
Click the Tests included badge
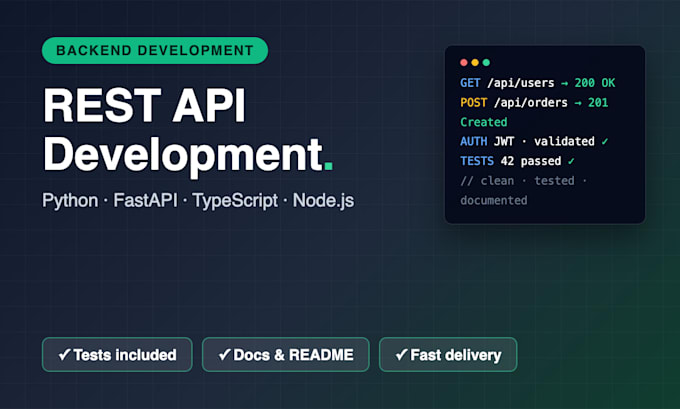tap(117, 355)
